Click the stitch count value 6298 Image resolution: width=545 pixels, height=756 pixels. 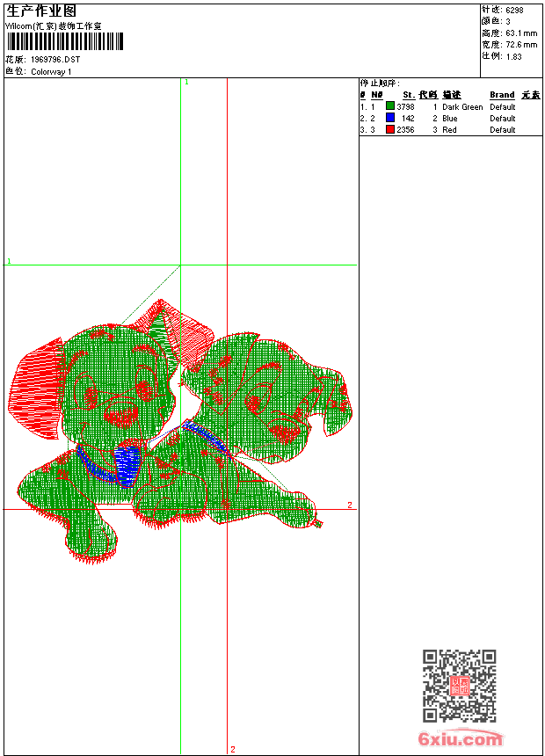pos(514,11)
